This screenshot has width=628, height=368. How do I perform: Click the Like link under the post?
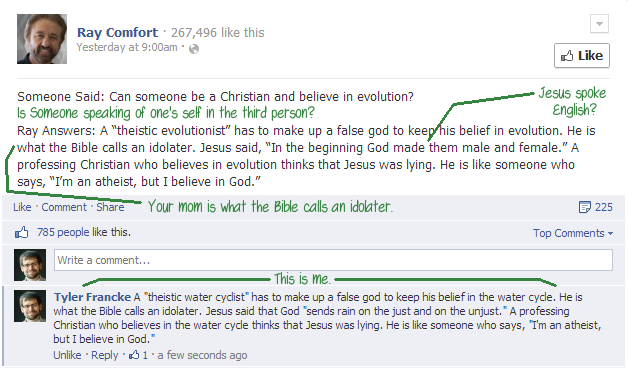click(22, 207)
